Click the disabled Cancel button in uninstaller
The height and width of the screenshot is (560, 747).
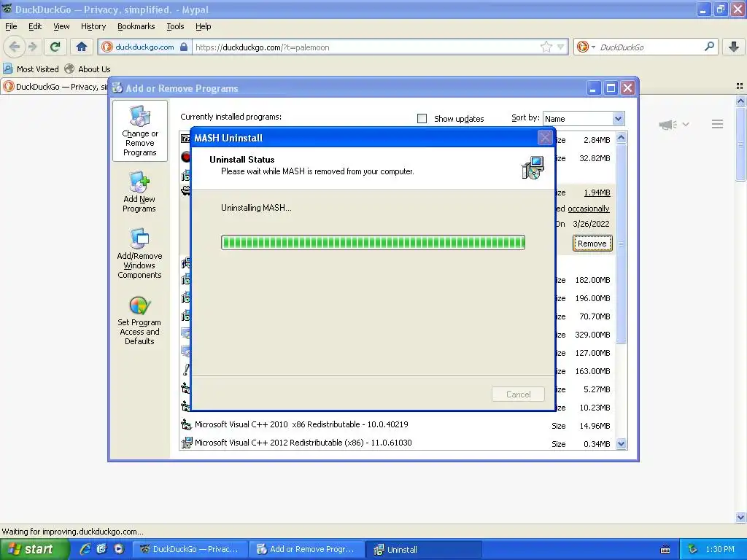point(519,394)
